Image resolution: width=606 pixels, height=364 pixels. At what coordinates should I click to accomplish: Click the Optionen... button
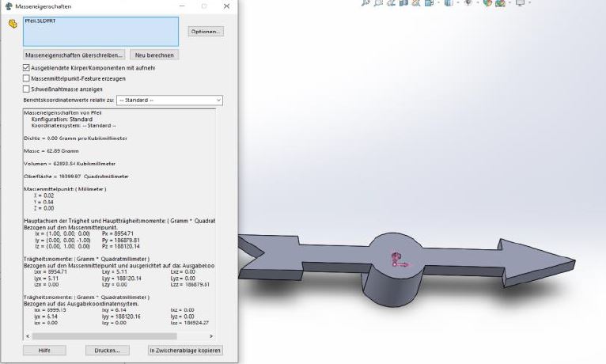(x=206, y=32)
